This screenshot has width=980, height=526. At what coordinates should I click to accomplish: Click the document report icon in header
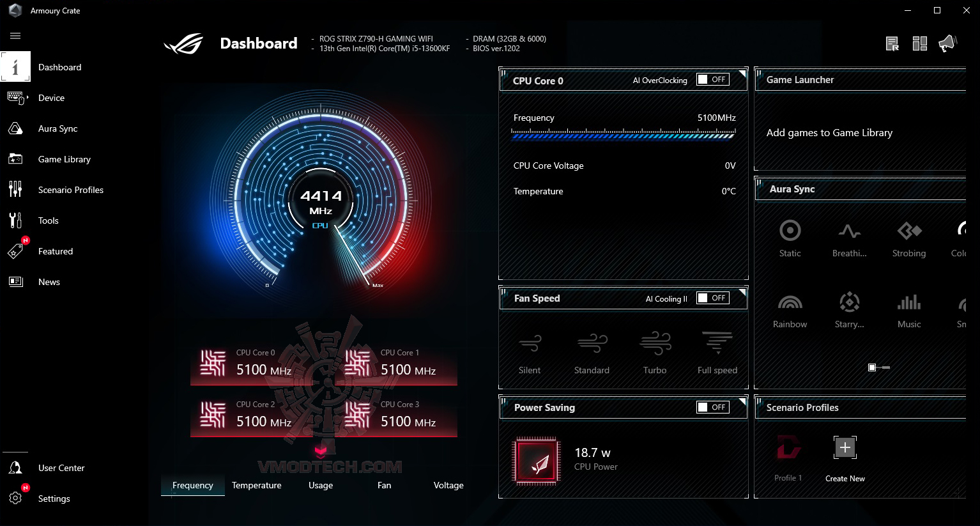892,43
